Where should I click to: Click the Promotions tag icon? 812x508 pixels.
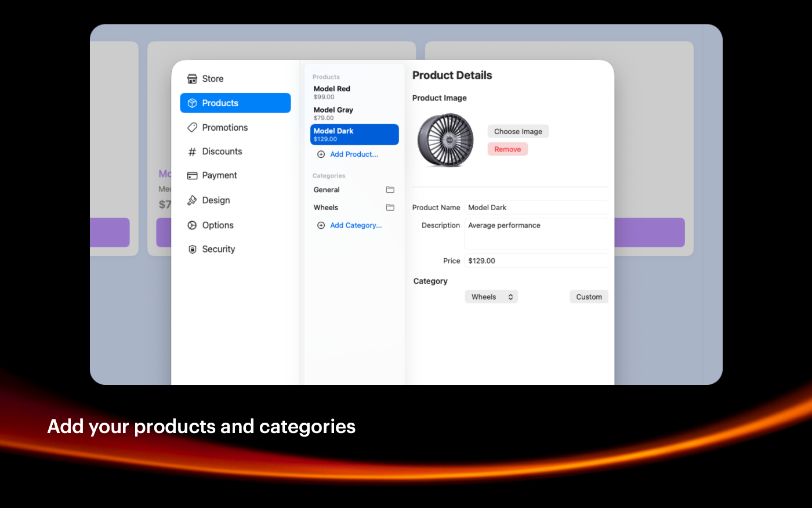[192, 127]
